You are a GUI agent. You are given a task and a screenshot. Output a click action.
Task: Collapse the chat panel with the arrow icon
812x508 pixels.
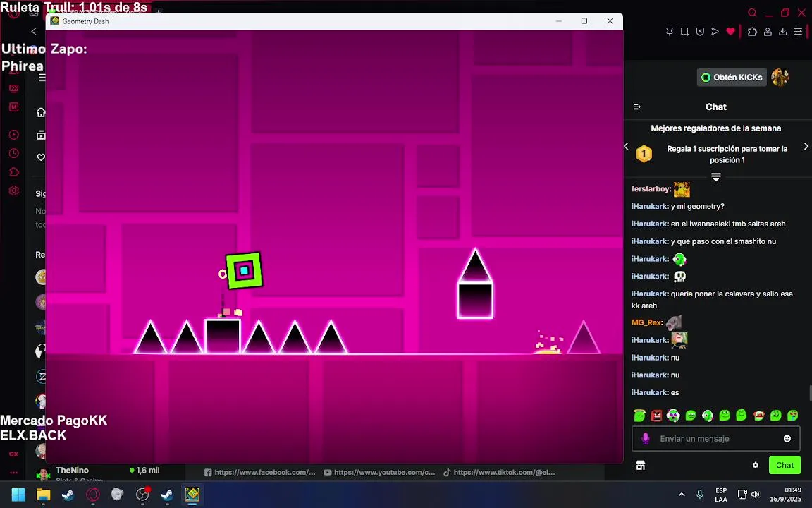(x=637, y=107)
